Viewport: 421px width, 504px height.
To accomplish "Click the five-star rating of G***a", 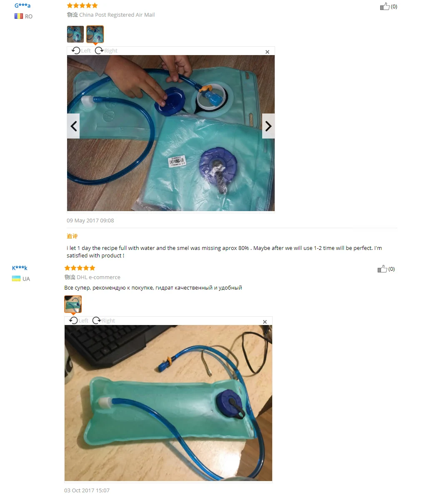I will pos(83,5).
